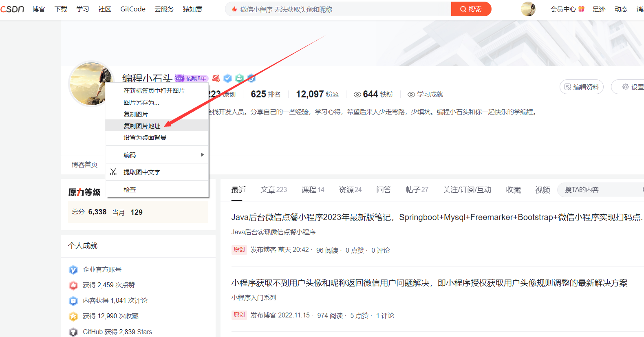Select 检查 in context menu

(x=157, y=189)
